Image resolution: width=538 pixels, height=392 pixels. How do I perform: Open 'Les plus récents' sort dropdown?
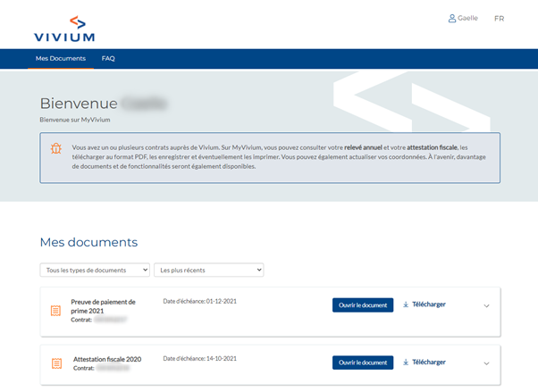pyautogui.click(x=208, y=270)
